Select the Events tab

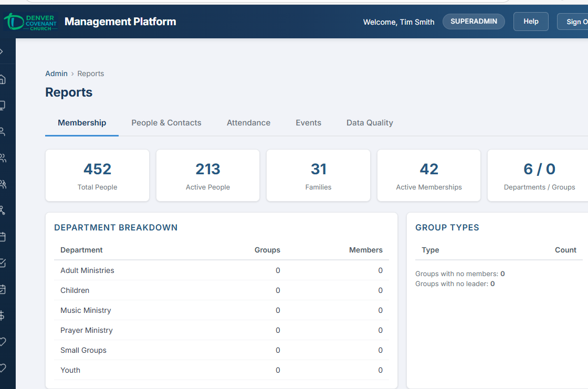tap(308, 122)
